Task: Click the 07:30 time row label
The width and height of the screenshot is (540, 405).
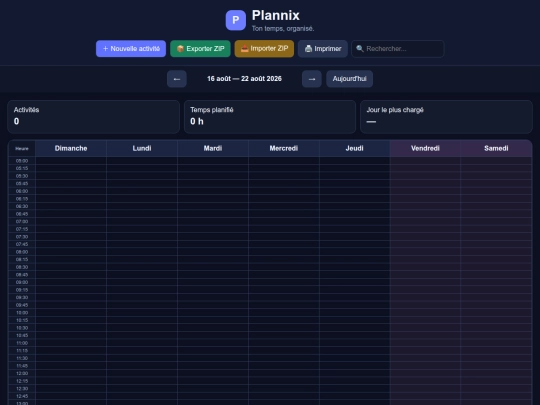Action: (x=22, y=237)
